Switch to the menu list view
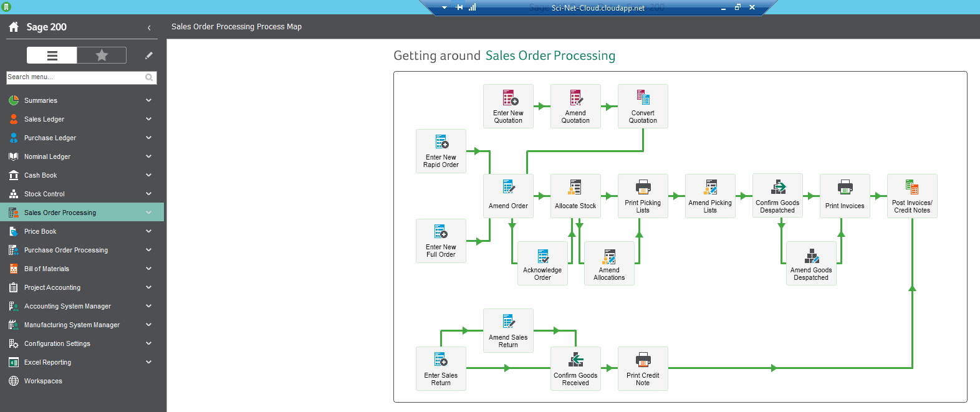The height and width of the screenshot is (412, 980). coord(52,55)
